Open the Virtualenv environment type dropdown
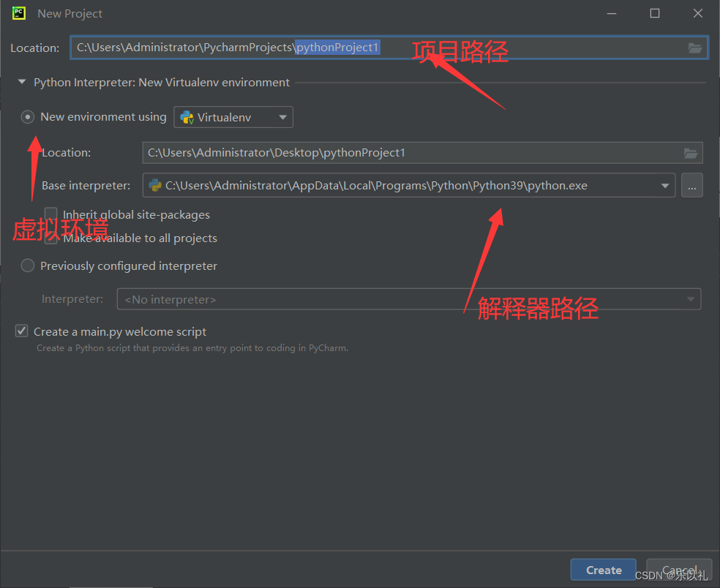The height and width of the screenshot is (588, 720). pyautogui.click(x=233, y=117)
